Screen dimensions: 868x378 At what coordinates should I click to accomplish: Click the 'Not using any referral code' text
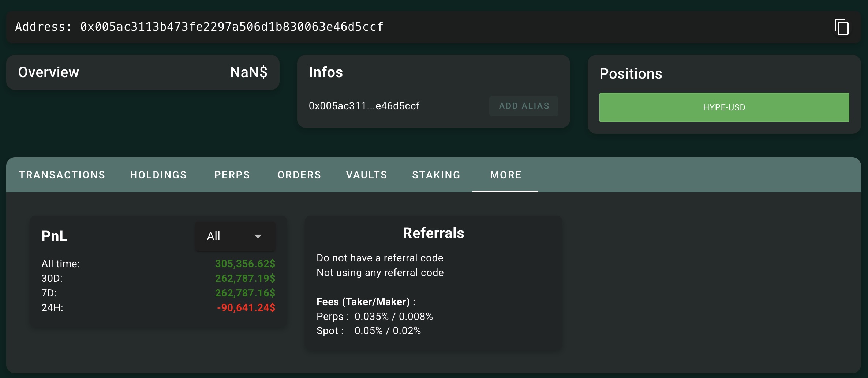[x=380, y=273]
